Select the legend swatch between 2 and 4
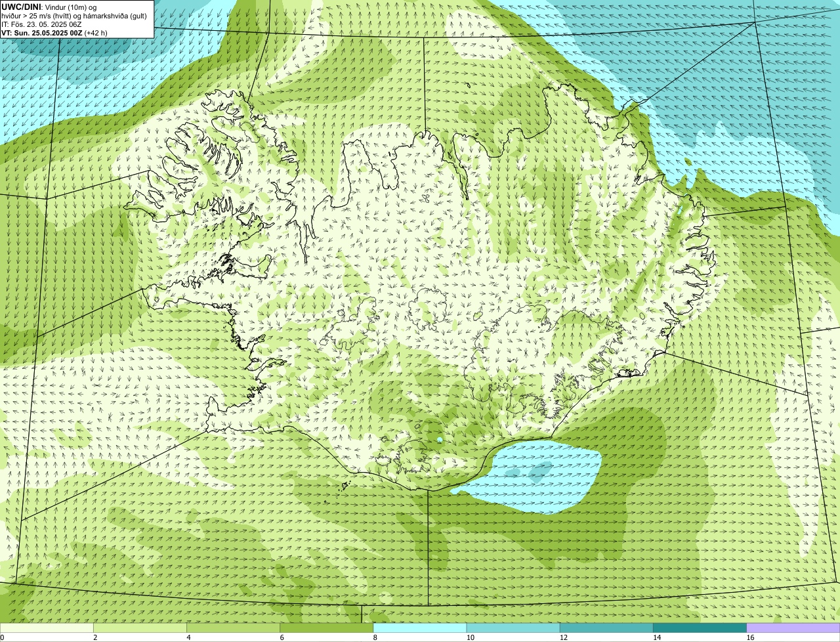Viewport: 840px width, 642px height. point(140,628)
